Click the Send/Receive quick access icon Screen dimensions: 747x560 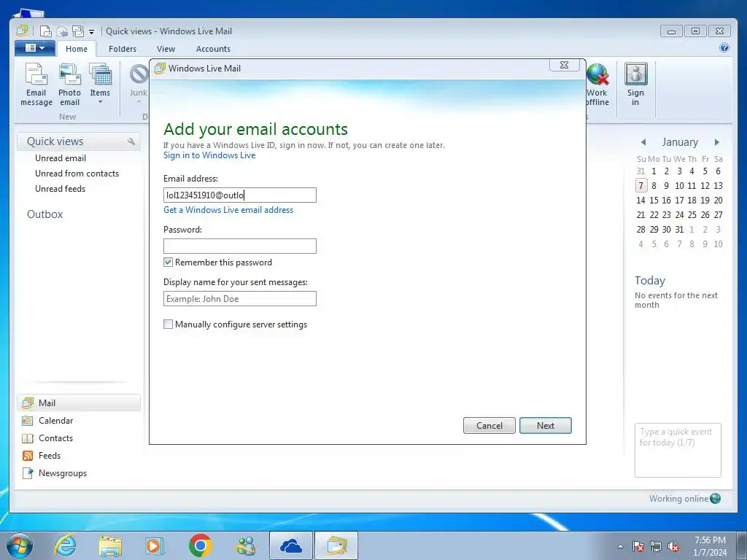click(77, 31)
